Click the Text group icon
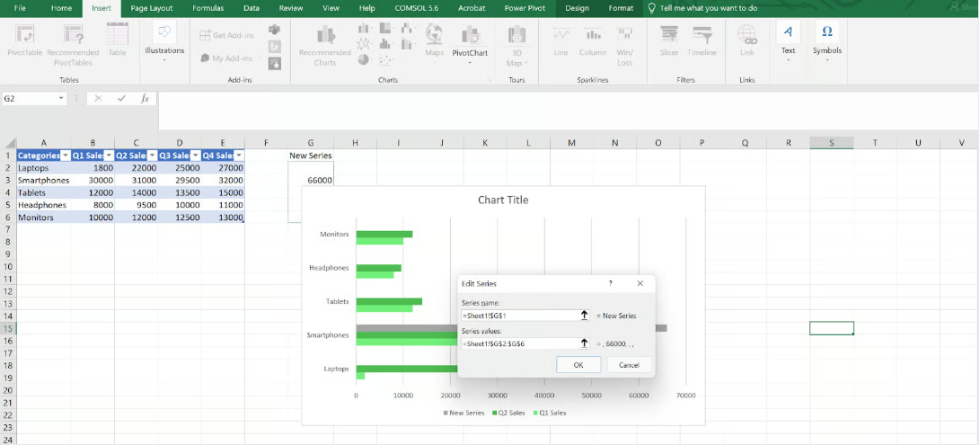Screen dimensions: 980x445 [788, 33]
